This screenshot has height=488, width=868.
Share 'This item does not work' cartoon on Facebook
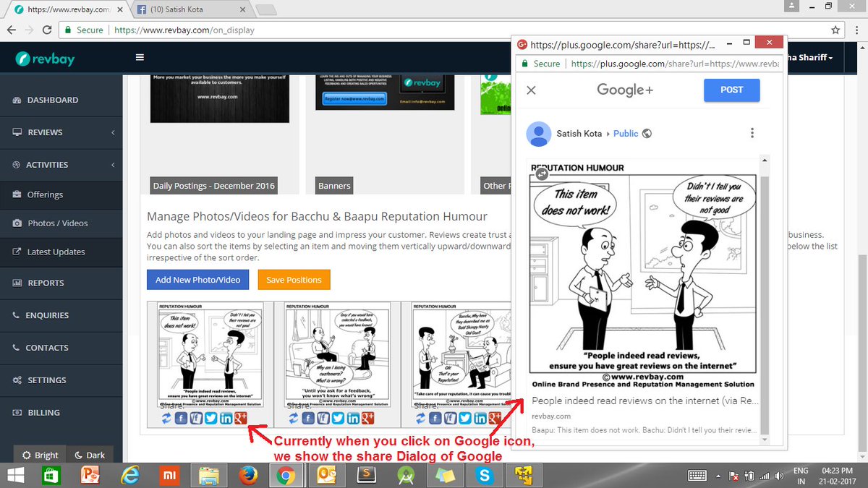tap(181, 418)
